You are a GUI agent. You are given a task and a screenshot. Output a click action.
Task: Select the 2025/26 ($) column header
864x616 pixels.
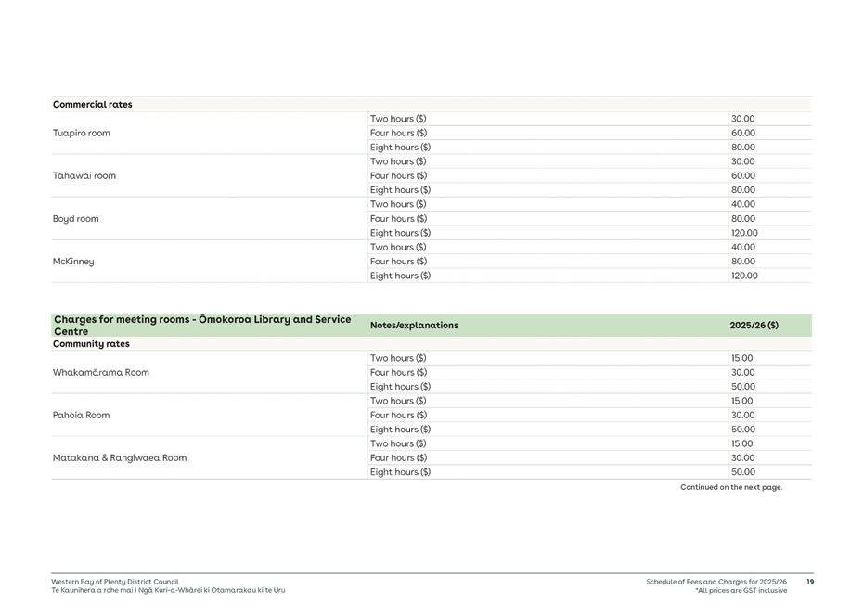[752, 325]
